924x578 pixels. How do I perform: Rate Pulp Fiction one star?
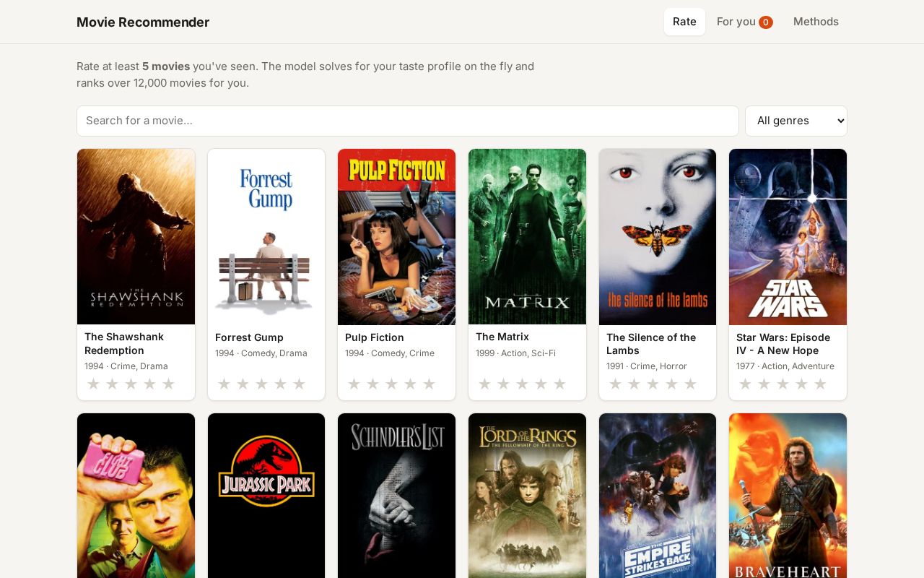[354, 384]
